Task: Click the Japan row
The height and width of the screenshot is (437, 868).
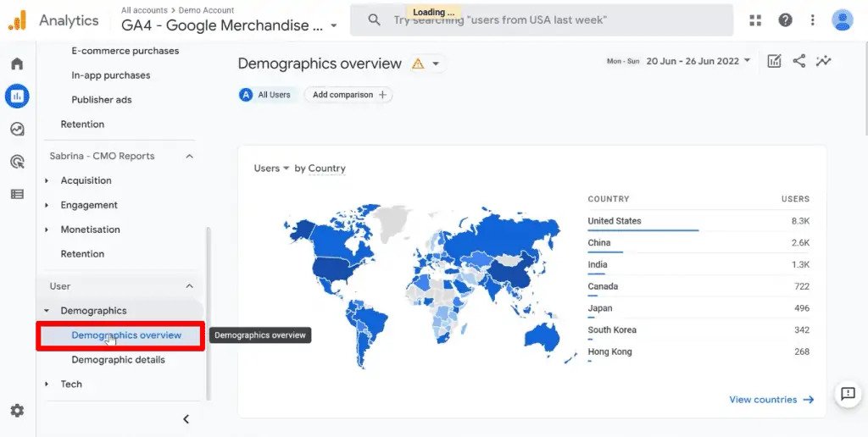Action: [x=698, y=308]
